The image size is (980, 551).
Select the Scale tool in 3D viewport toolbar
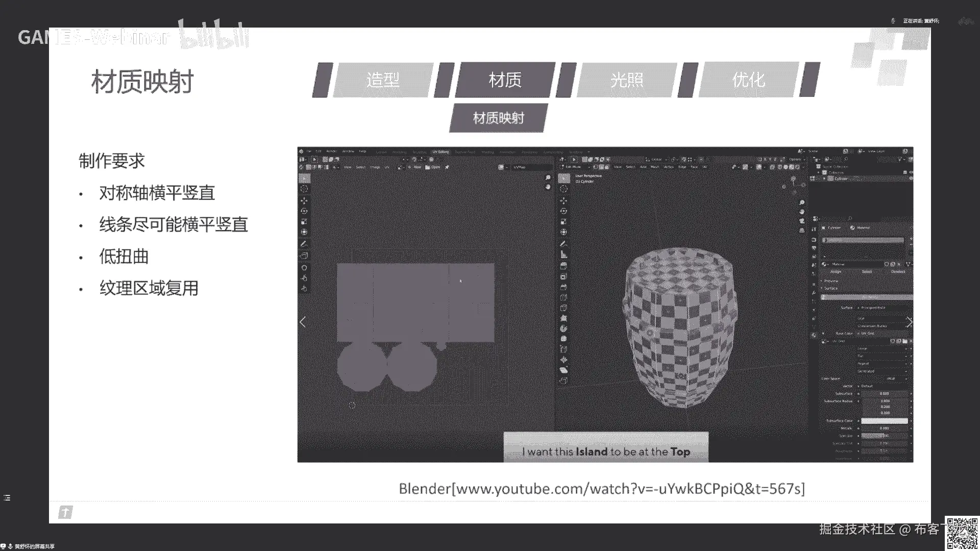563,222
